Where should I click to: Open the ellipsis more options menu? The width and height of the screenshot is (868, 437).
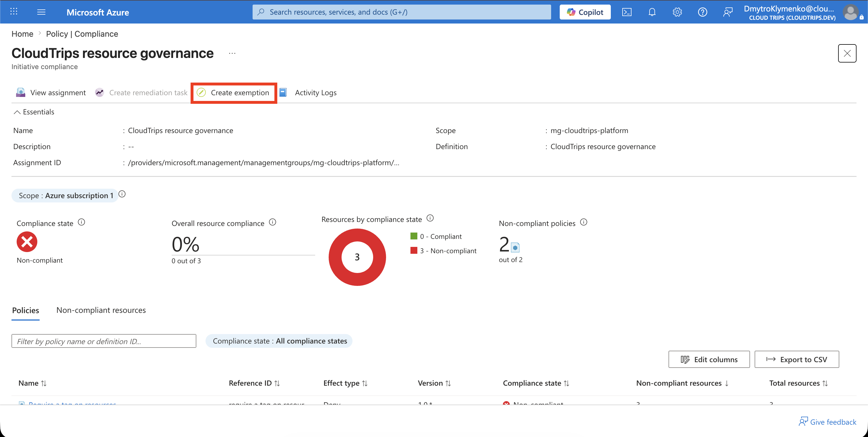[x=232, y=53]
